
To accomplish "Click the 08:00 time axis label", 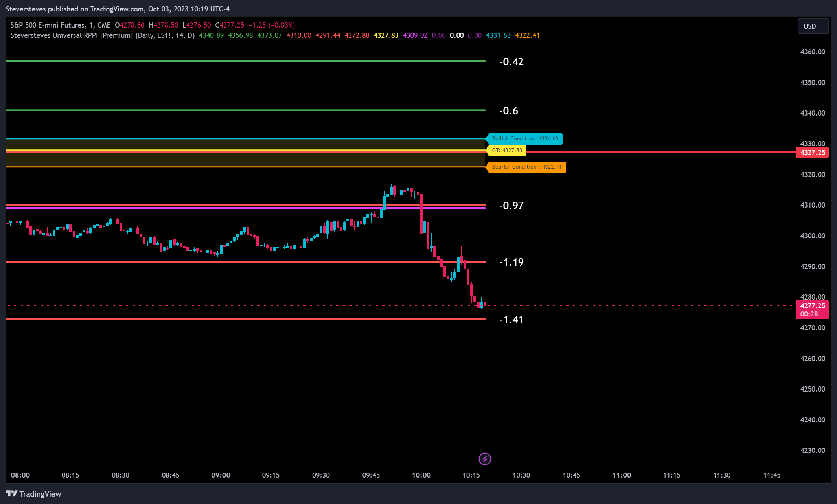I will click(20, 475).
